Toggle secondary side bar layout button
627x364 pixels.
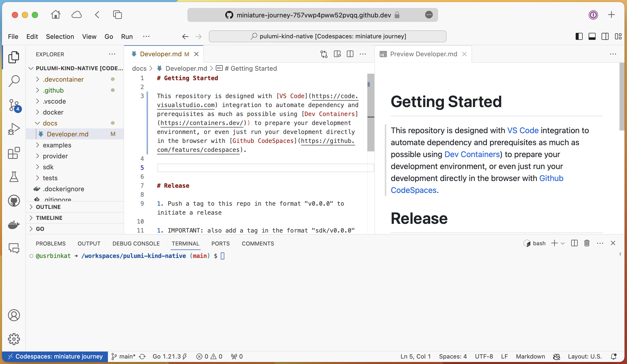[x=605, y=36]
